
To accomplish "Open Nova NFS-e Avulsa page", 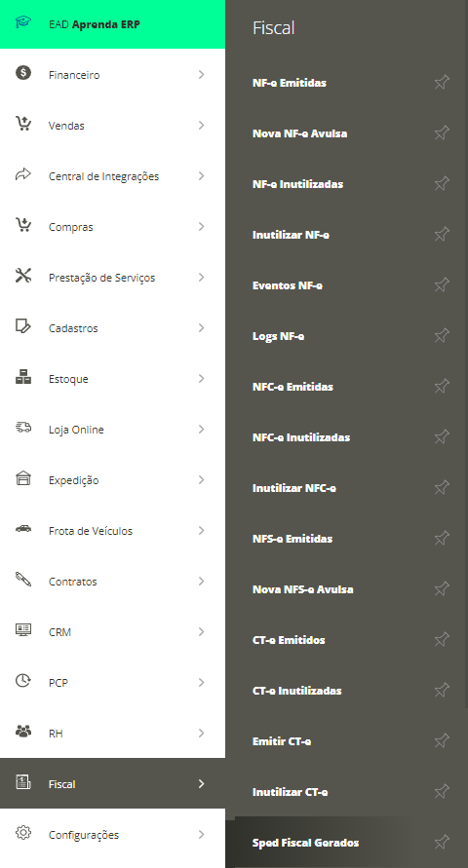I will click(303, 589).
